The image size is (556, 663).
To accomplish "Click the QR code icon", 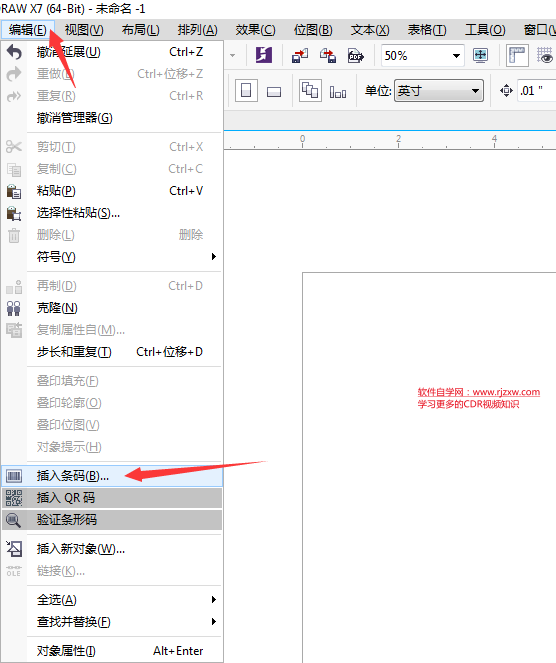I will pos(14,498).
